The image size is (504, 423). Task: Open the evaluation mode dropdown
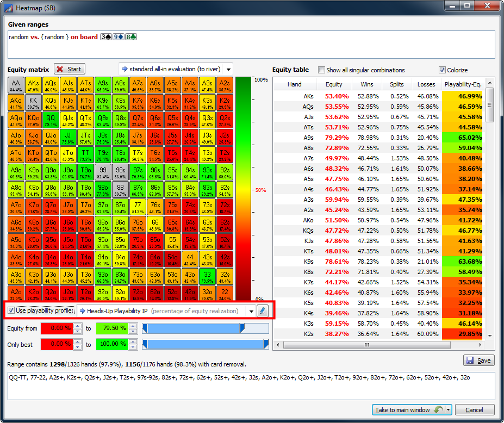point(228,69)
